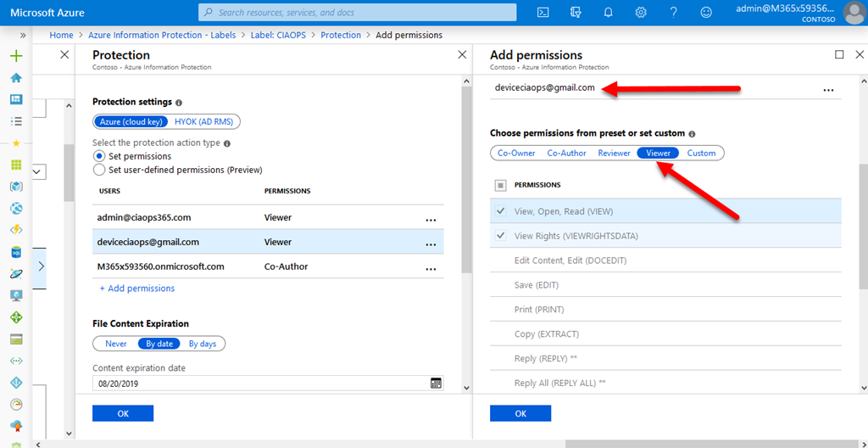
Task: Click OK in Add permissions panel
Action: [x=520, y=413]
